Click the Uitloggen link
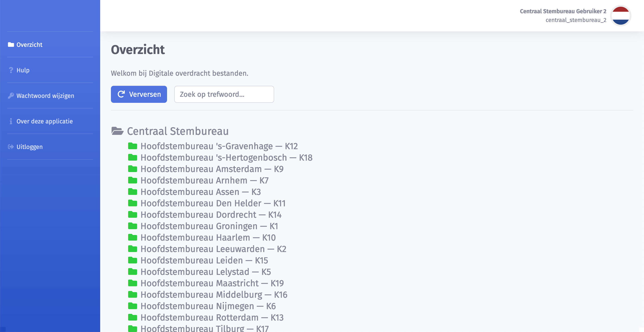Viewport: 644px width, 332px height. [x=30, y=147]
